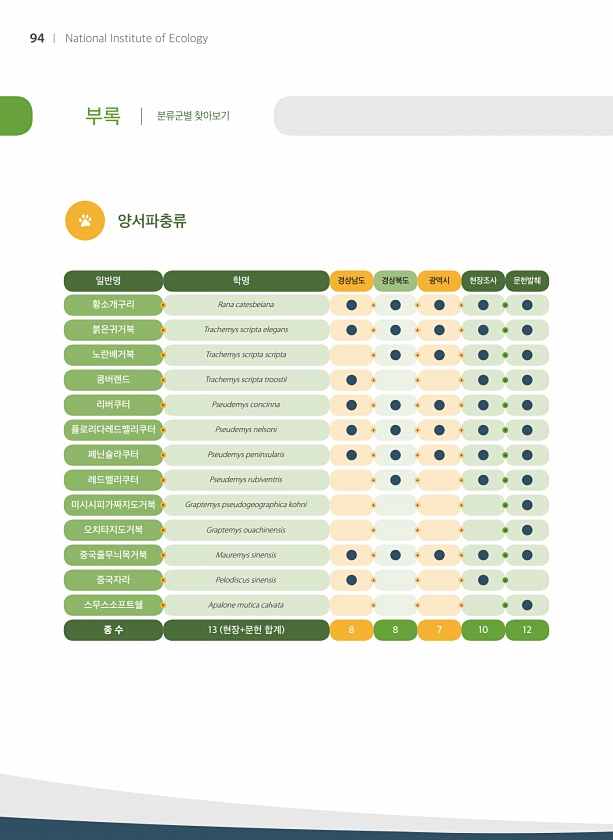613x840 pixels.
Task: Click the 종 수 total row label
Action: [113, 630]
